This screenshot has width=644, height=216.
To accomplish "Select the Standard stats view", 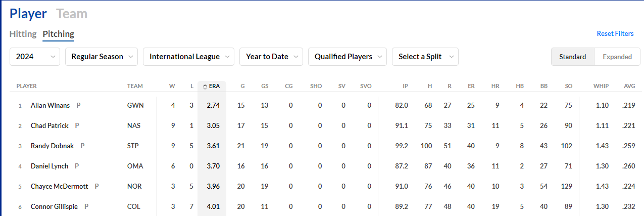I will coord(572,57).
